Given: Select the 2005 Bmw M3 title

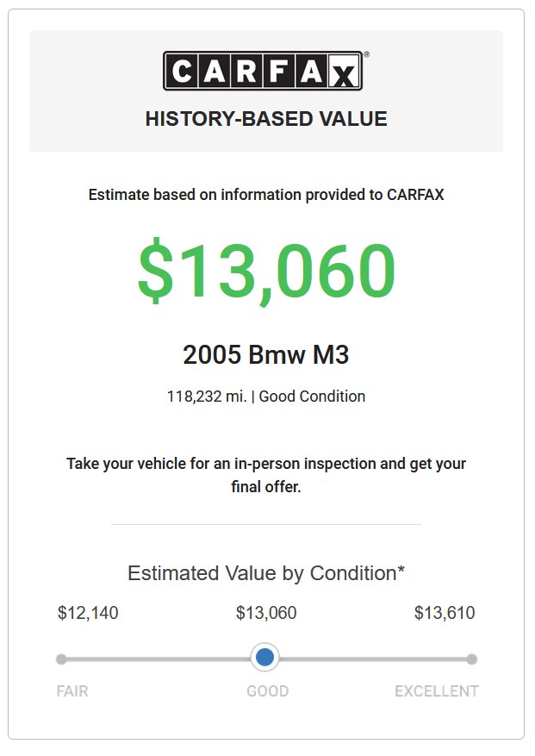Looking at the screenshot, I should pyautogui.click(x=266, y=355).
